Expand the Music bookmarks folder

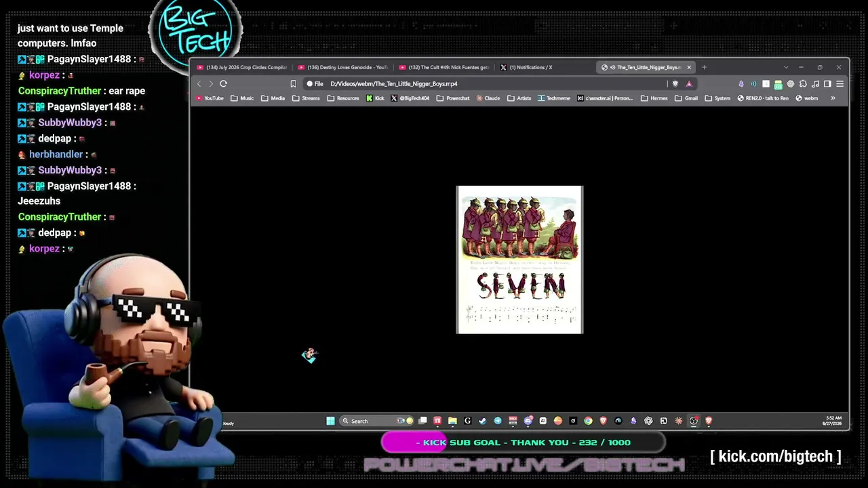pos(242,98)
